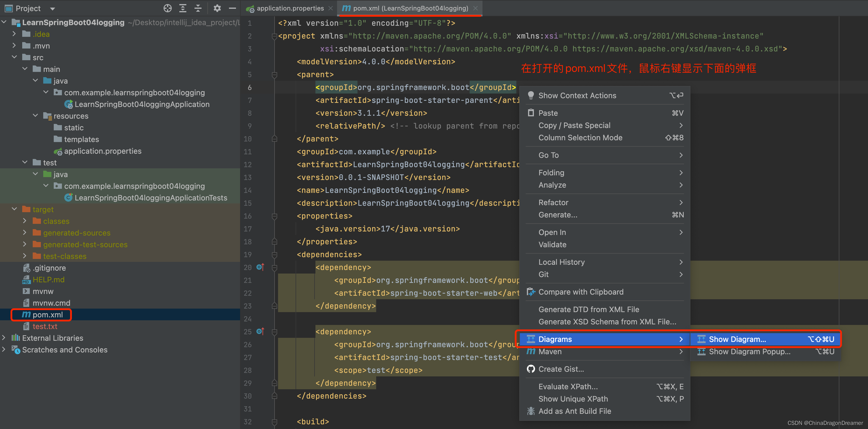Close the pom.xml editor tab
The height and width of the screenshot is (429, 868).
(475, 8)
